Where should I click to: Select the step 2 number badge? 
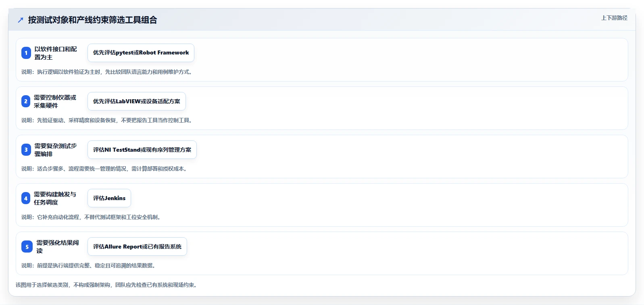point(26,101)
